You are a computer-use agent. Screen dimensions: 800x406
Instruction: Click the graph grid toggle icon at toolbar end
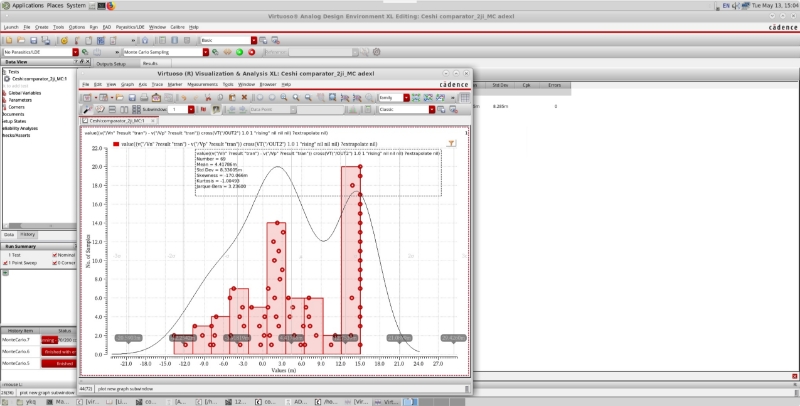tap(464, 97)
